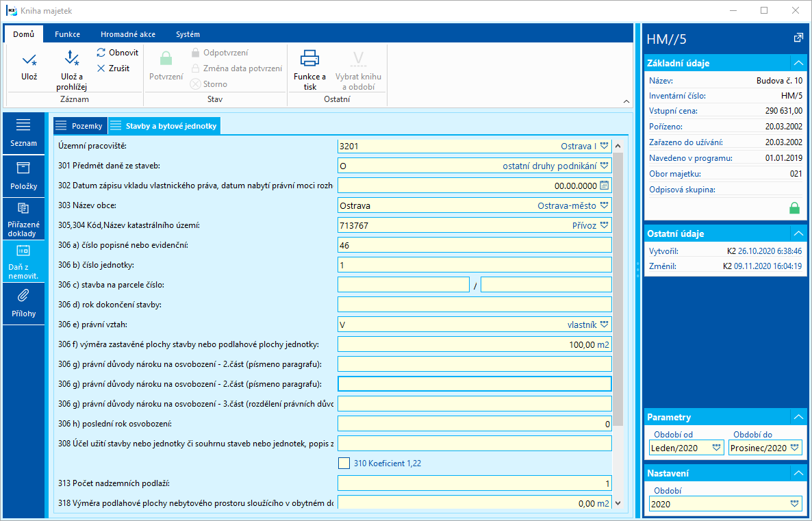
Task: Open Daň z nemovit. sidebar section
Action: 23,262
